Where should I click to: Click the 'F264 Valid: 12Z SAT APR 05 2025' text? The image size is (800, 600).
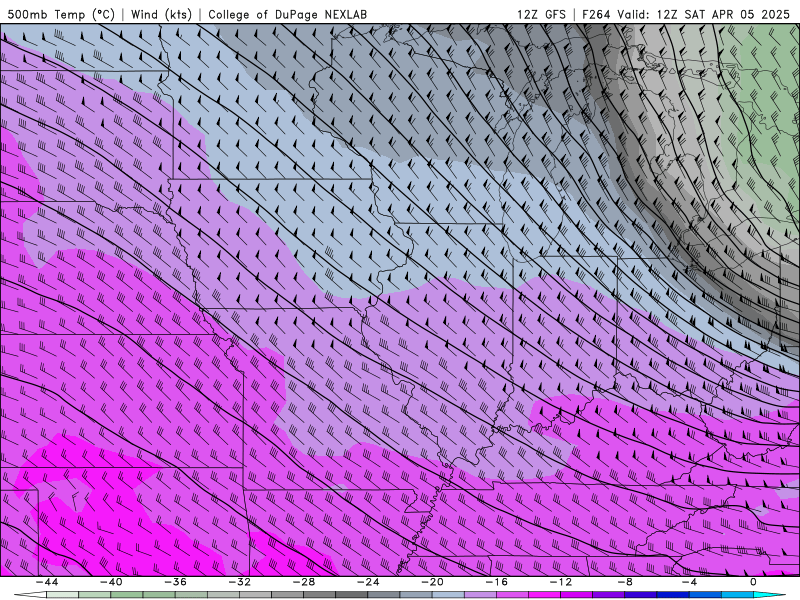[x=686, y=14]
